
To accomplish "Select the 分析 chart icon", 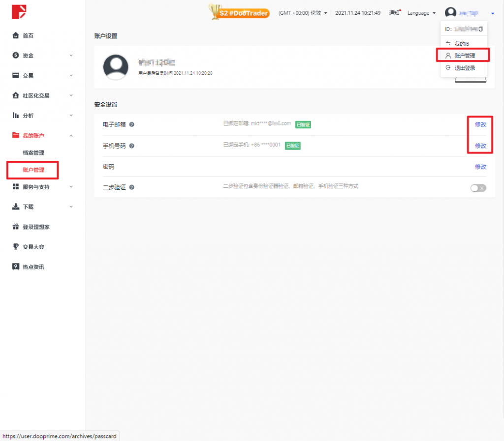I will (15, 115).
